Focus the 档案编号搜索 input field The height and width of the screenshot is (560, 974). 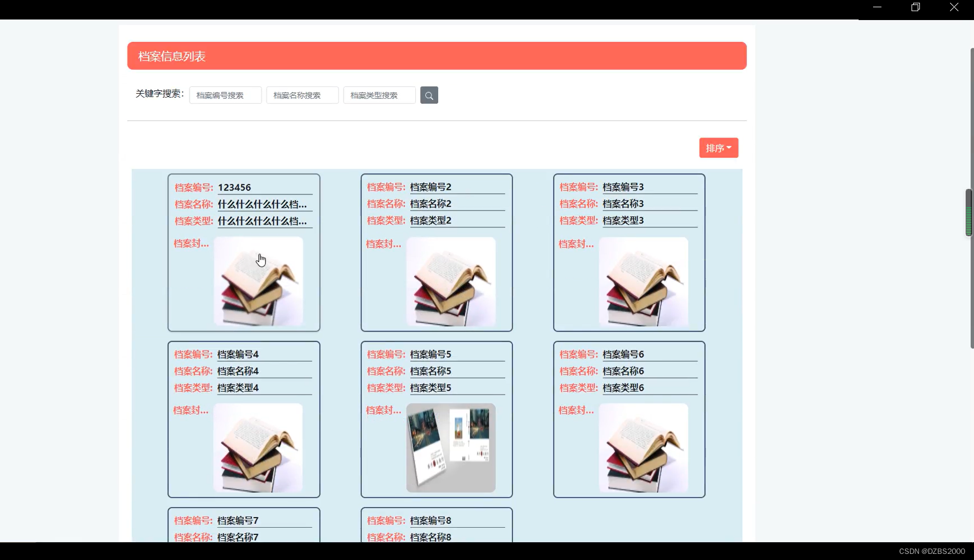[225, 95]
